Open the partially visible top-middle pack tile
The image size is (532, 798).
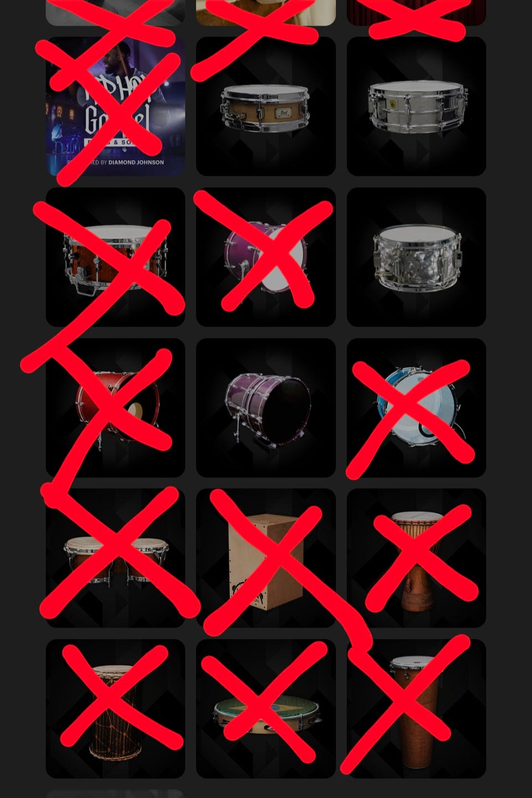266,12
